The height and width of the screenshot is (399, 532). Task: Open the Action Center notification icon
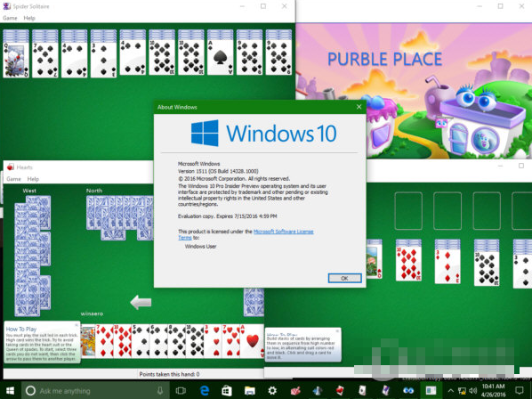520,390
